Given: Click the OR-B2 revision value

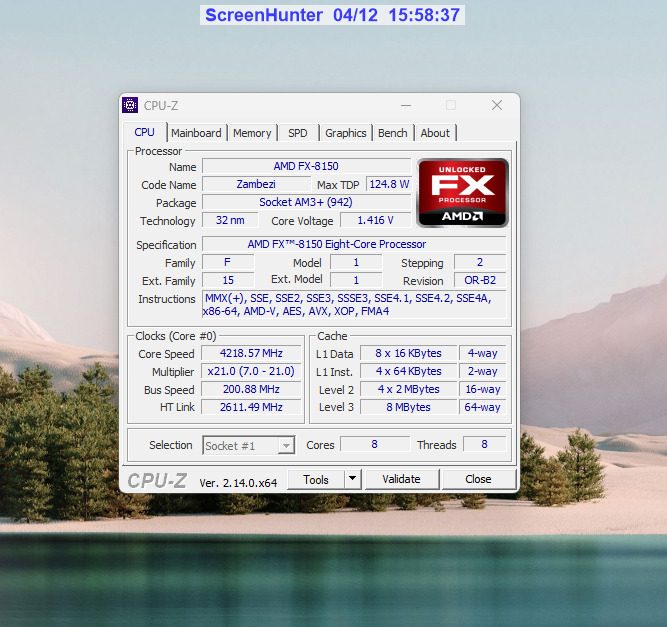Looking at the screenshot, I should (x=480, y=280).
